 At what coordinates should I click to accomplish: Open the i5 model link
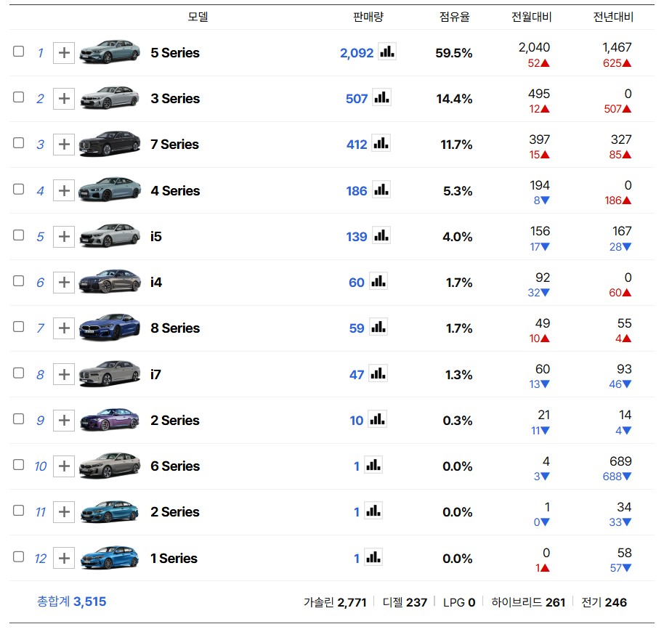tap(156, 237)
